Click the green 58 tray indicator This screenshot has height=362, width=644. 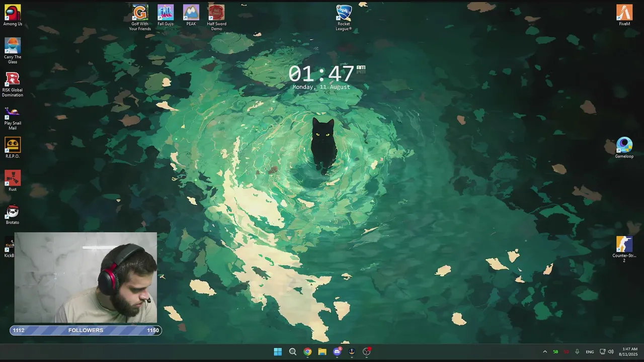pyautogui.click(x=555, y=351)
